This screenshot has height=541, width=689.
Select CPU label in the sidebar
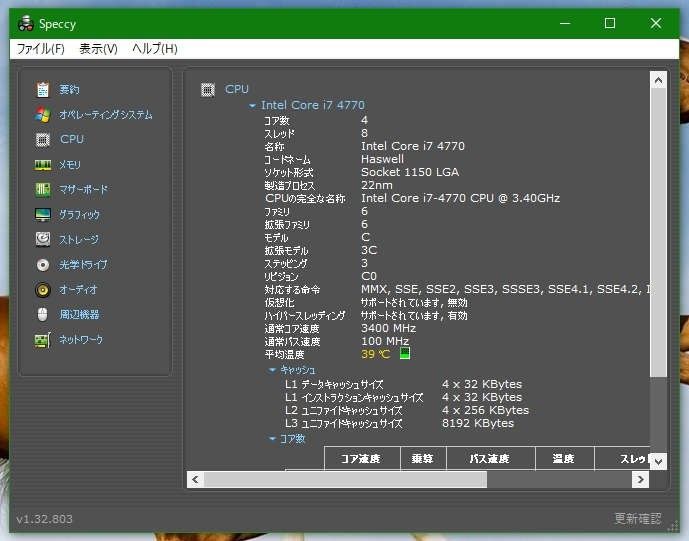coord(72,139)
